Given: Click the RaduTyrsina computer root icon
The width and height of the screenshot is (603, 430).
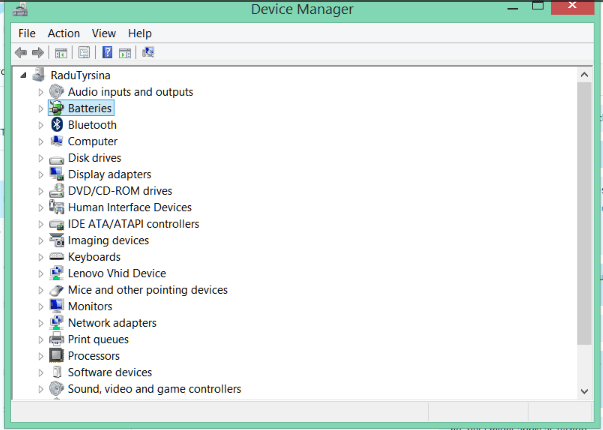Looking at the screenshot, I should pos(38,75).
